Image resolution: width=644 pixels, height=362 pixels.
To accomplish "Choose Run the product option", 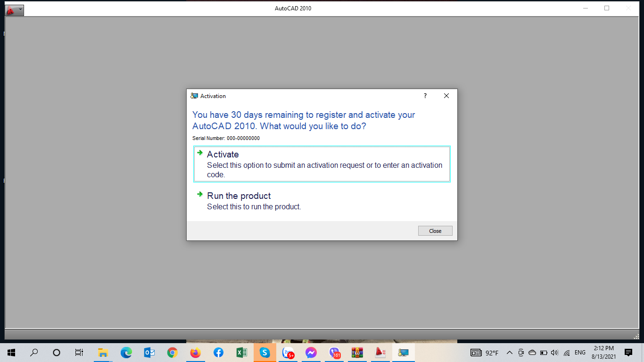I will (322, 201).
